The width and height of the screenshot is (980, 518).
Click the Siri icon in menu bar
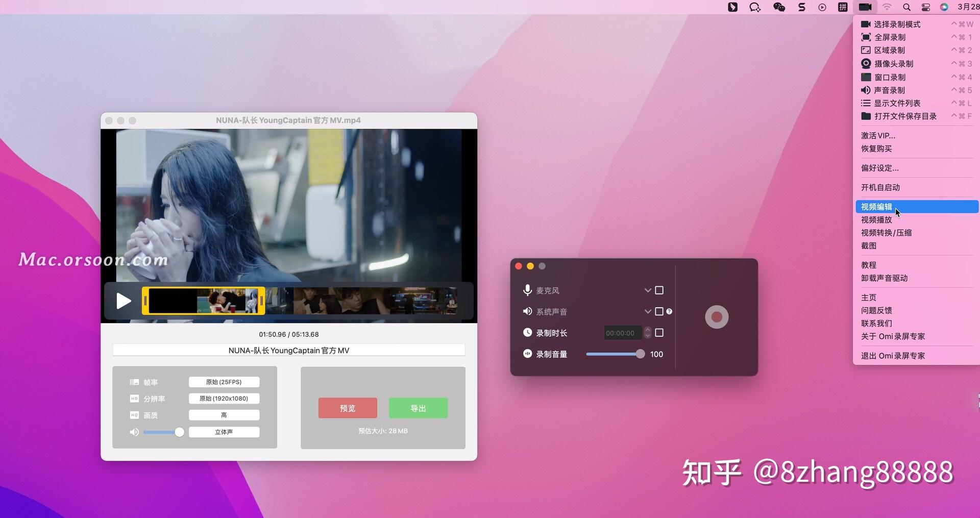944,7
